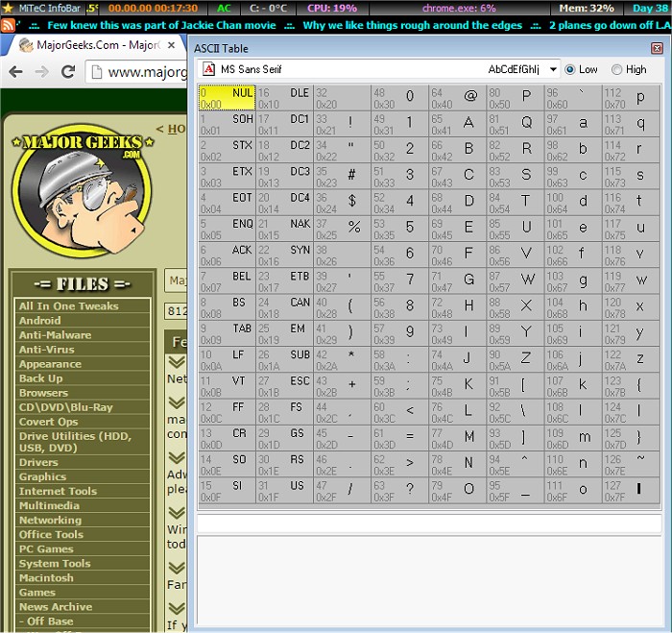Open the System Tools category link
This screenshot has height=633, width=672.
pos(55,564)
